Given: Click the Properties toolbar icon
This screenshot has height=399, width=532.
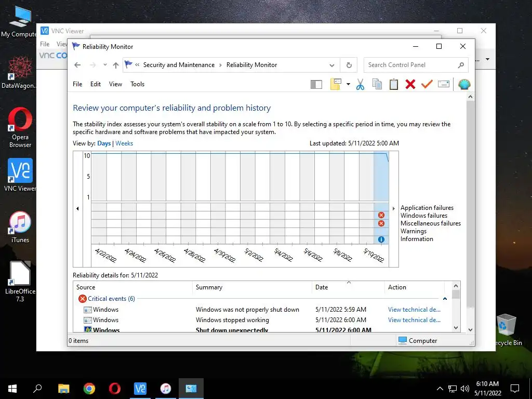Looking at the screenshot, I should (444, 84).
